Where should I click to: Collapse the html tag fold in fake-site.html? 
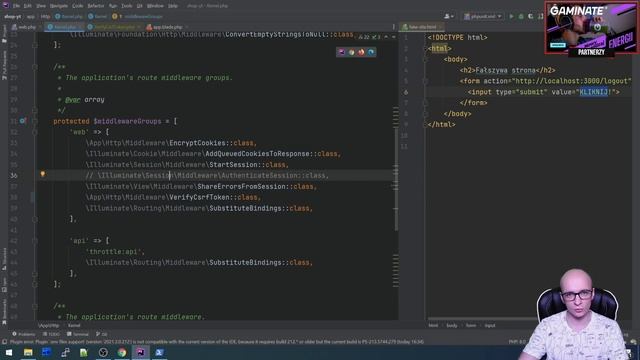coord(426,49)
